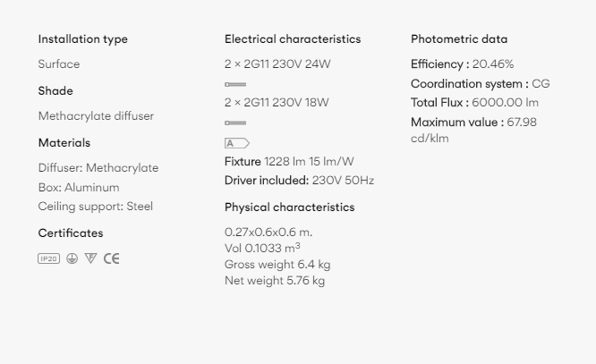The width and height of the screenshot is (596, 364).
Task: Click the earth ground protection symbol
Action: (x=72, y=258)
